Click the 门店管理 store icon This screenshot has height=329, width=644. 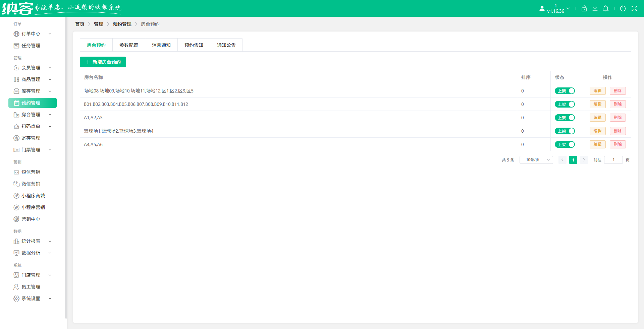click(16, 275)
